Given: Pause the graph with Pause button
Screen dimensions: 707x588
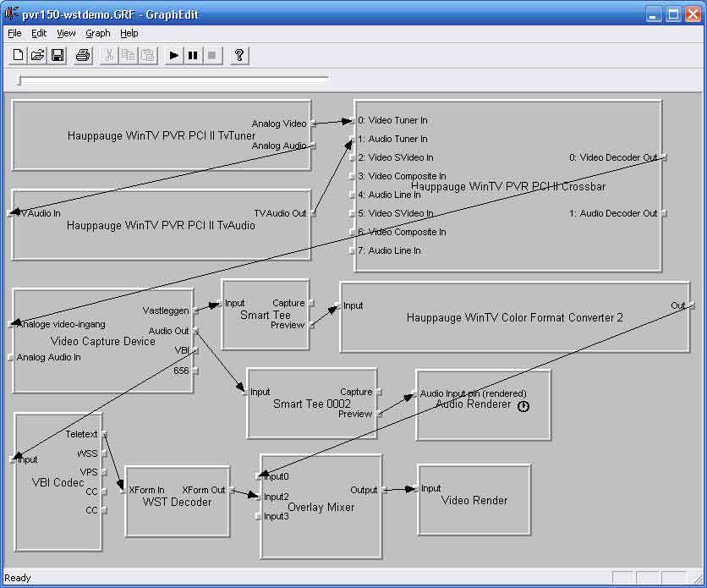Looking at the screenshot, I should click(x=193, y=56).
